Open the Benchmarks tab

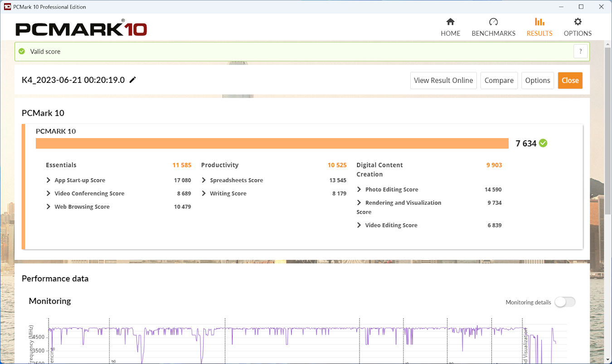click(493, 27)
